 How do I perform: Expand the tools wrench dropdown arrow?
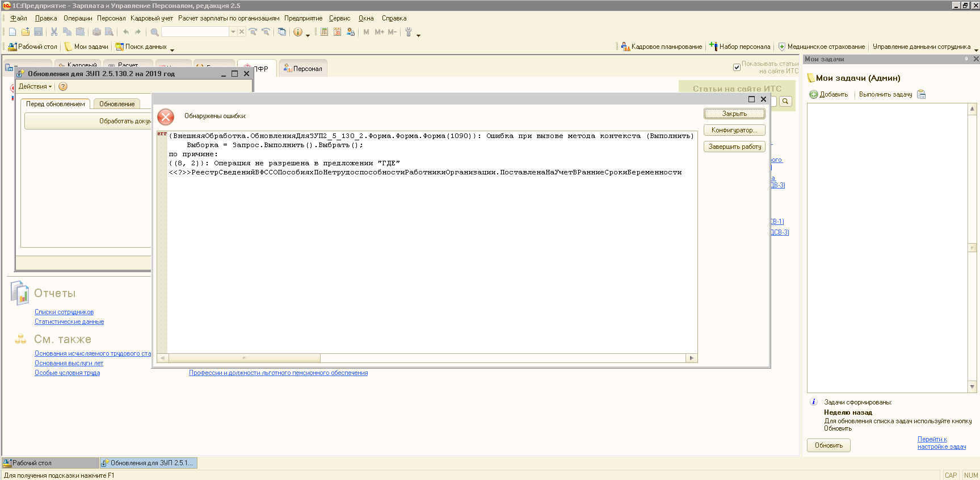[418, 35]
